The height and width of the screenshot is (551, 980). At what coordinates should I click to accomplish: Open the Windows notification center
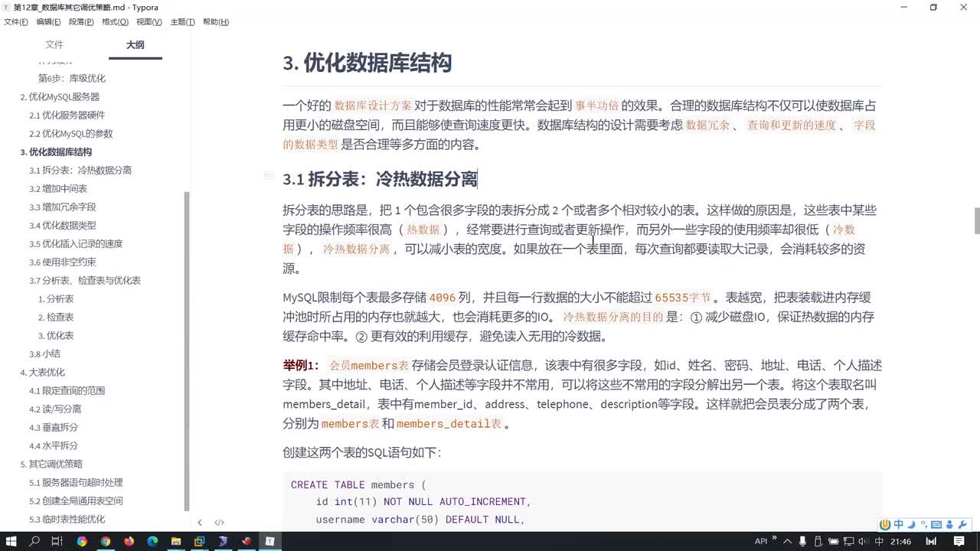(x=959, y=541)
